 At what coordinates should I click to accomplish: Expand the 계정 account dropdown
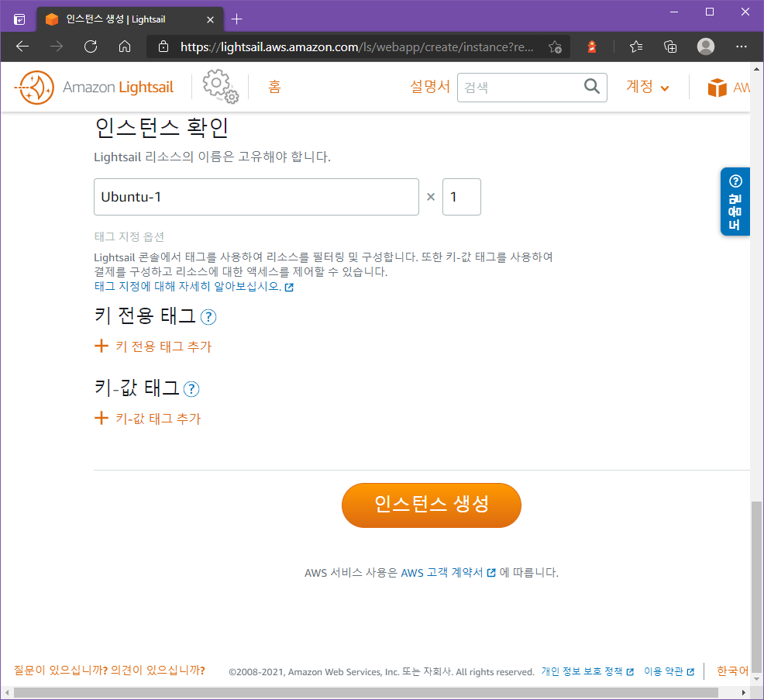(x=647, y=87)
